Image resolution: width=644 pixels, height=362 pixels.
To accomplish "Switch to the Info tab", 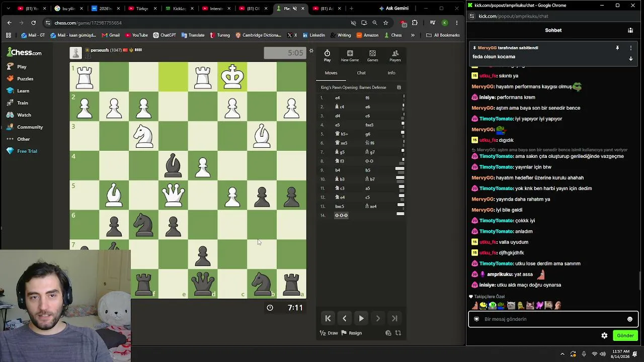I will tap(391, 73).
